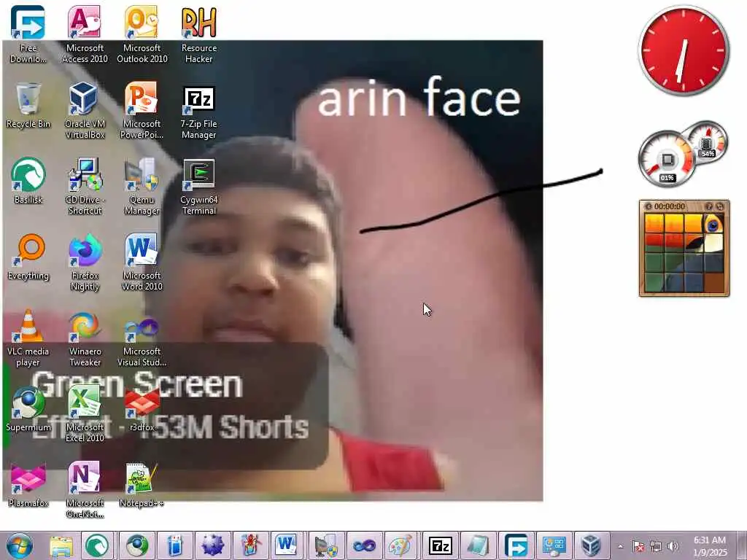Open VirtualBox cube icon on the taskbar
The image size is (747, 560).
[591, 545]
